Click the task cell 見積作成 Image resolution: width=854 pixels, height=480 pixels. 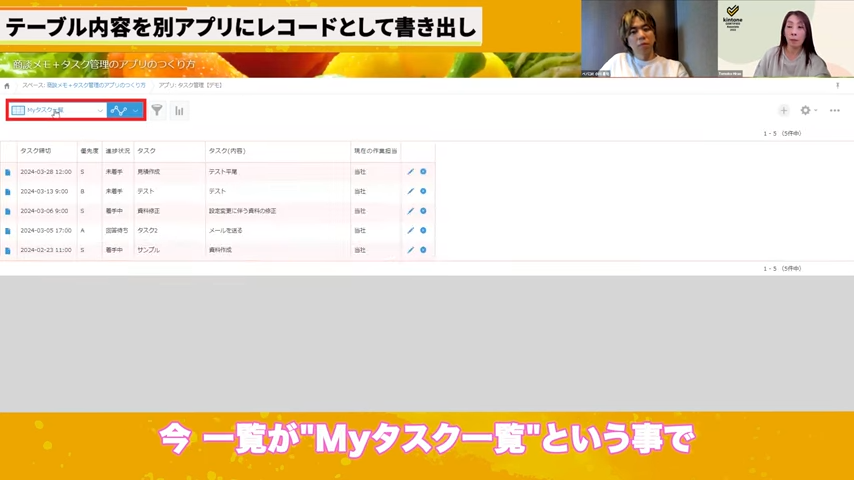click(x=149, y=172)
